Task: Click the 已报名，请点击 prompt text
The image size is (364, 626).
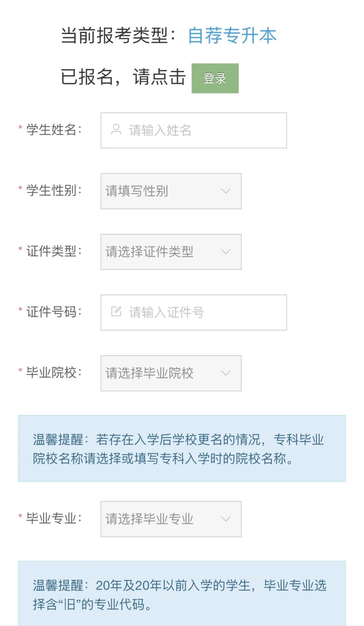Action: pyautogui.click(x=123, y=78)
